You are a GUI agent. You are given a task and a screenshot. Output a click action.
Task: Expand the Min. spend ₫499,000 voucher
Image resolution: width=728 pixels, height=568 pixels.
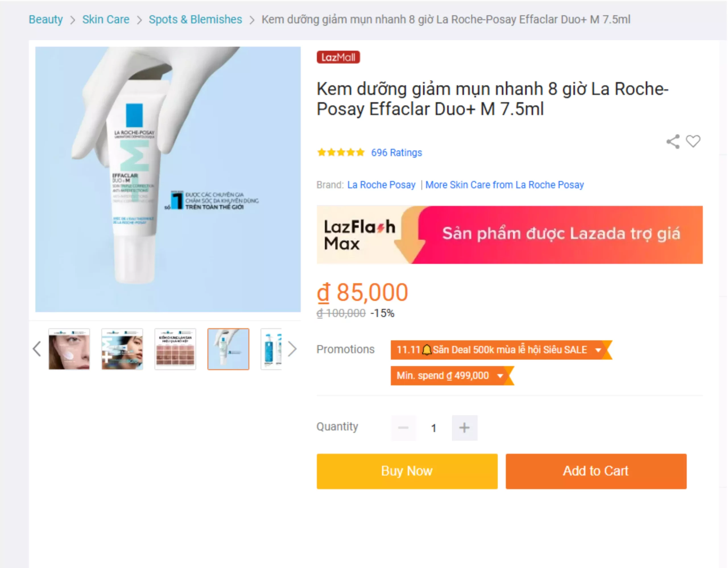click(x=452, y=376)
